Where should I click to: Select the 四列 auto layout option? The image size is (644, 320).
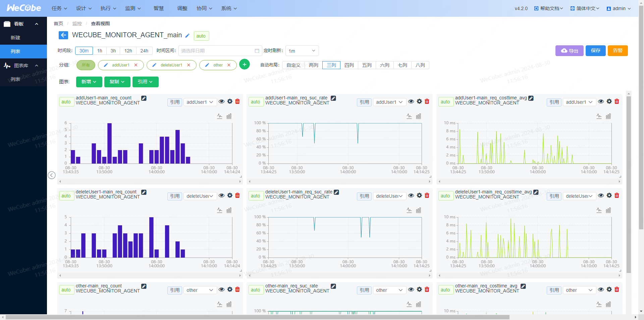349,65
